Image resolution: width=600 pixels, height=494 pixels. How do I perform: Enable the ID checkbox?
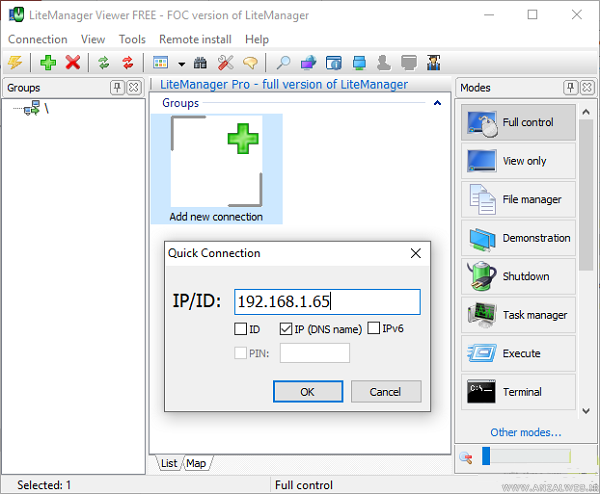240,329
